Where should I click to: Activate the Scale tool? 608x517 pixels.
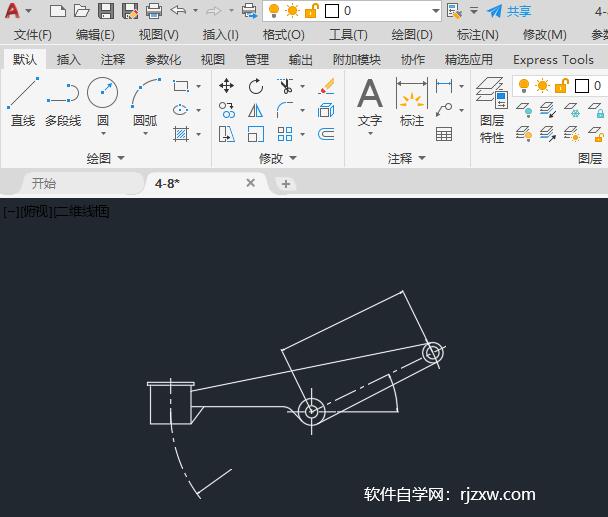coord(256,134)
